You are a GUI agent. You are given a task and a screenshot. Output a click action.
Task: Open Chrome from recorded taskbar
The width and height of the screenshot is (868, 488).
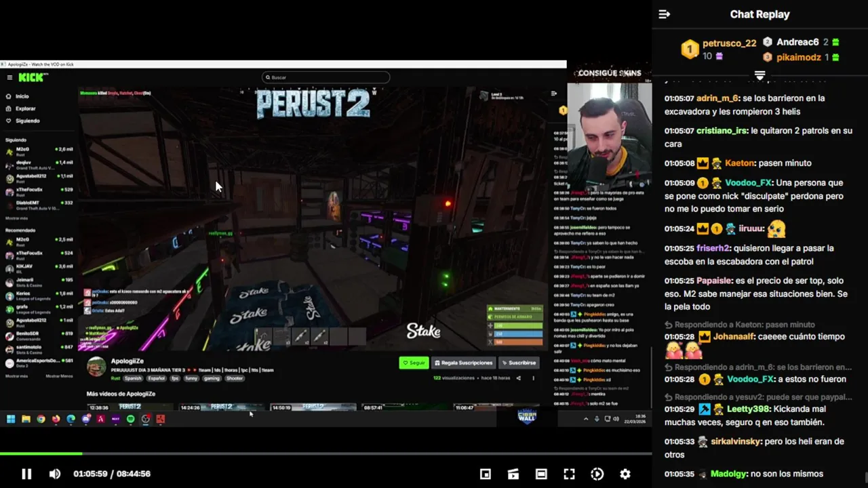[41, 419]
